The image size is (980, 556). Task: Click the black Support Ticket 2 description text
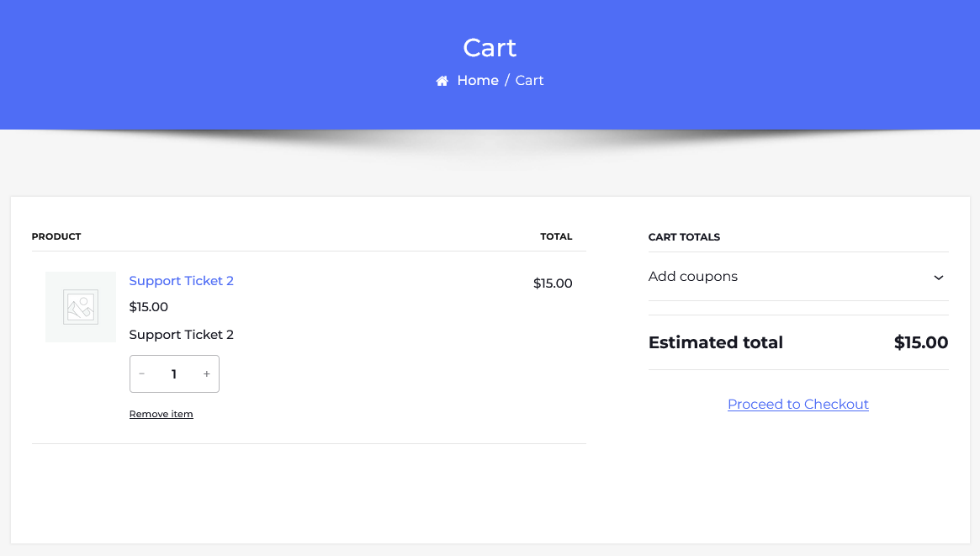(x=181, y=335)
